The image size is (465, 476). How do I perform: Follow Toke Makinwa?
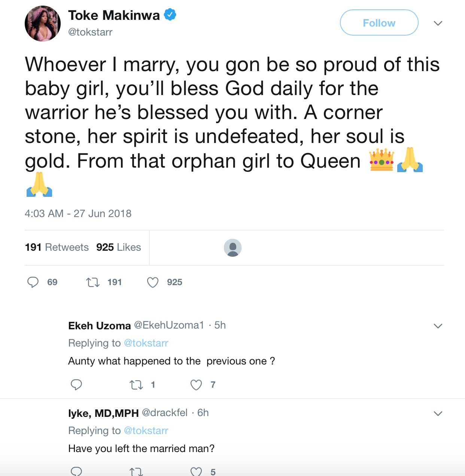pyautogui.click(x=379, y=23)
